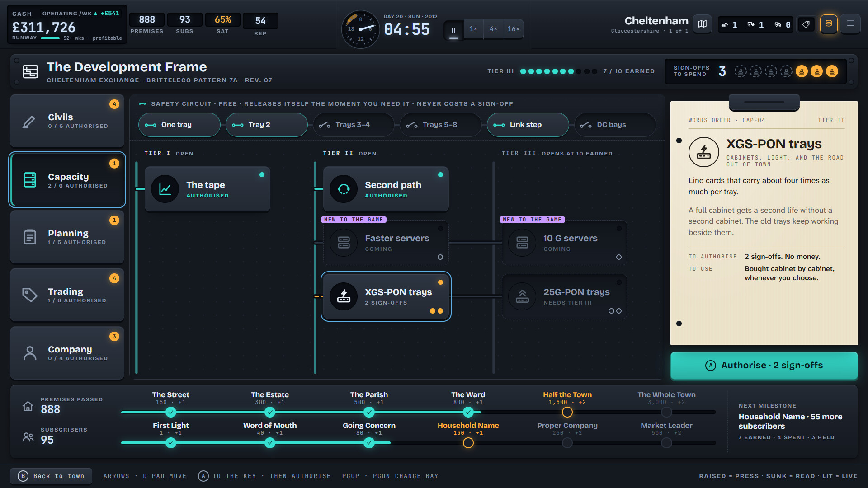Toggle the Trays 5–8 safety circuit
Viewport: 868px width, 488px height.
[x=441, y=125]
